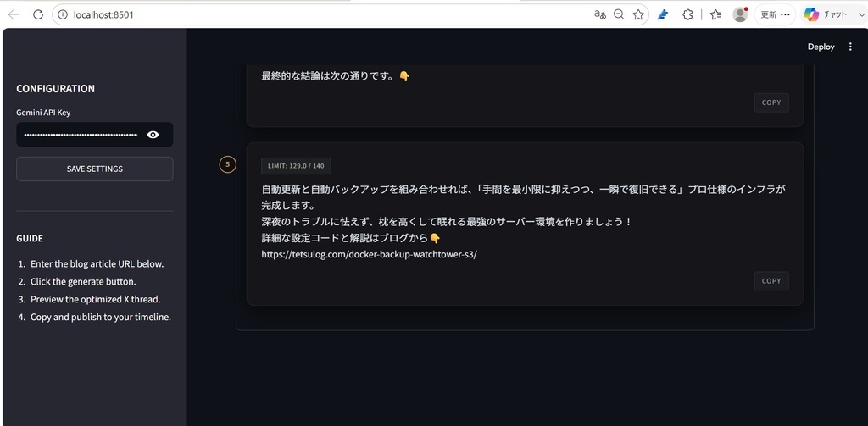Open the tetsulog.com docker-backup-watchtower-s3 link
Image resolution: width=868 pixels, height=426 pixels.
pyautogui.click(x=369, y=254)
